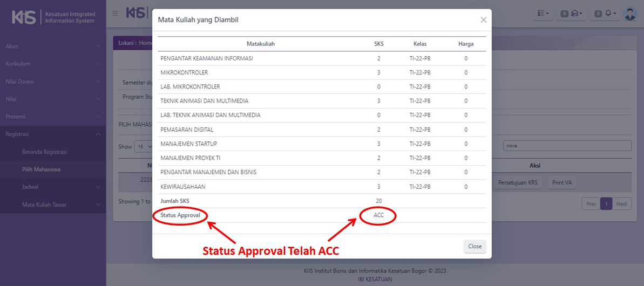Image resolution: width=644 pixels, height=286 pixels.
Task: Select Beranda Registrasi in the sidebar
Action: (44, 152)
